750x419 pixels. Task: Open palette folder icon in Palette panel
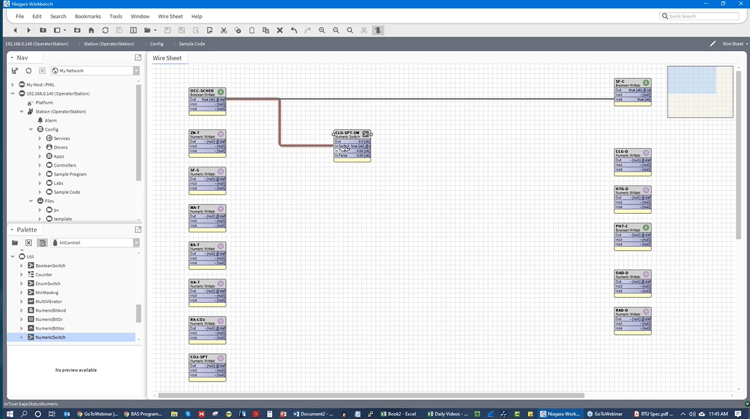pos(15,243)
